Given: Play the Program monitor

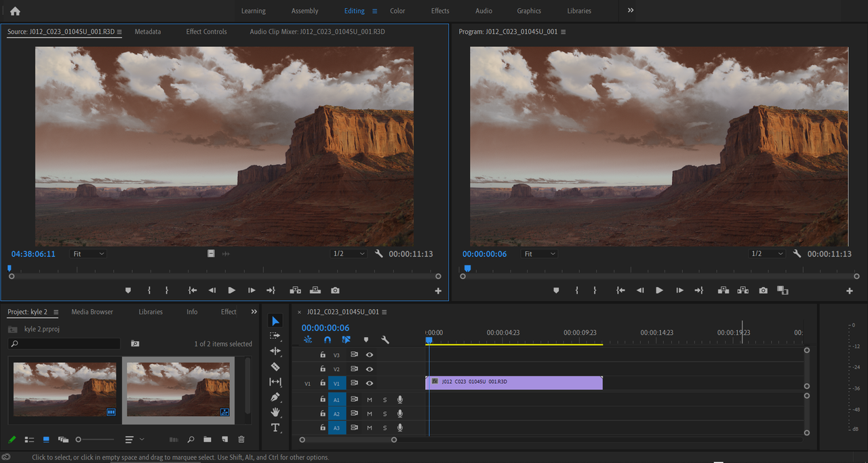Looking at the screenshot, I should [x=659, y=290].
